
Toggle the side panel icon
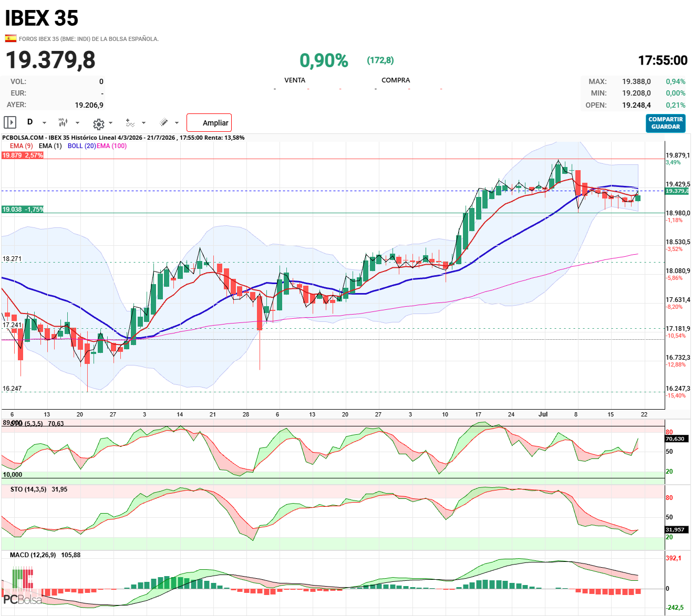(10, 122)
